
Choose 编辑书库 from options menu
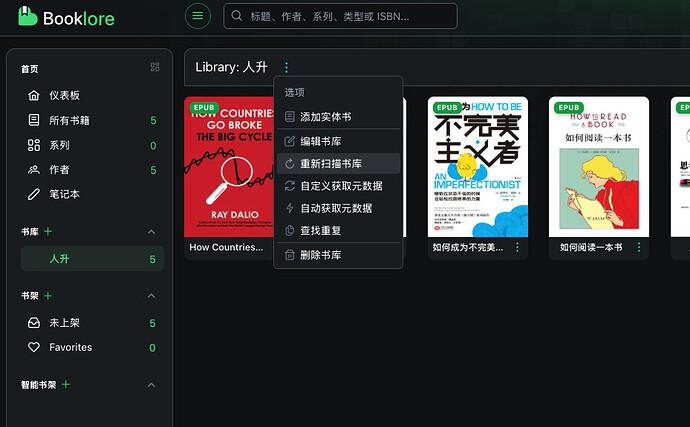pos(338,141)
